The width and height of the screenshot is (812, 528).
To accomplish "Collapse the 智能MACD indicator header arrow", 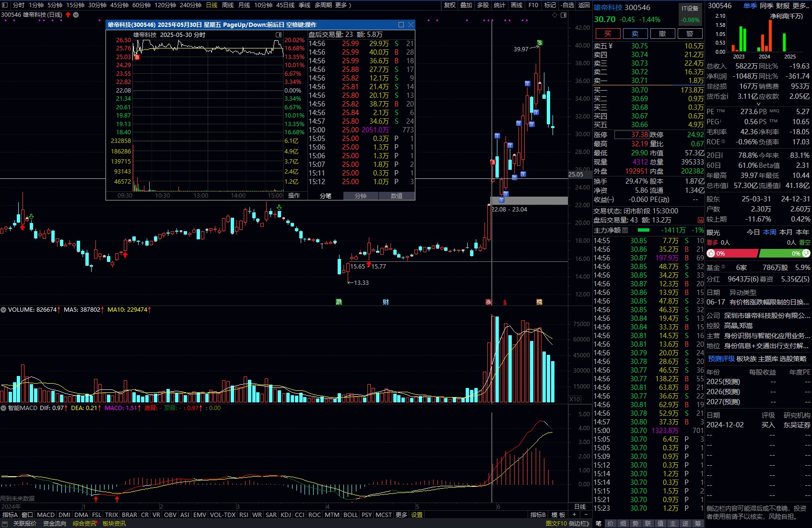I will (x=3, y=408).
